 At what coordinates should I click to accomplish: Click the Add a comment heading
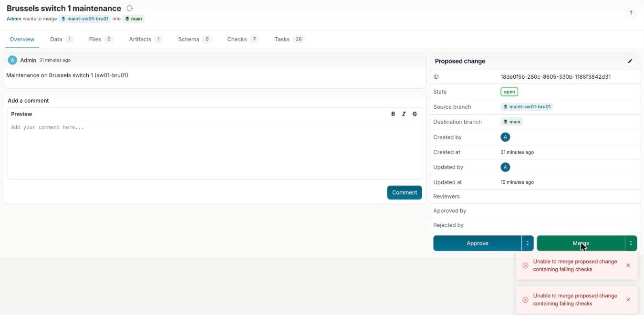[x=28, y=101]
